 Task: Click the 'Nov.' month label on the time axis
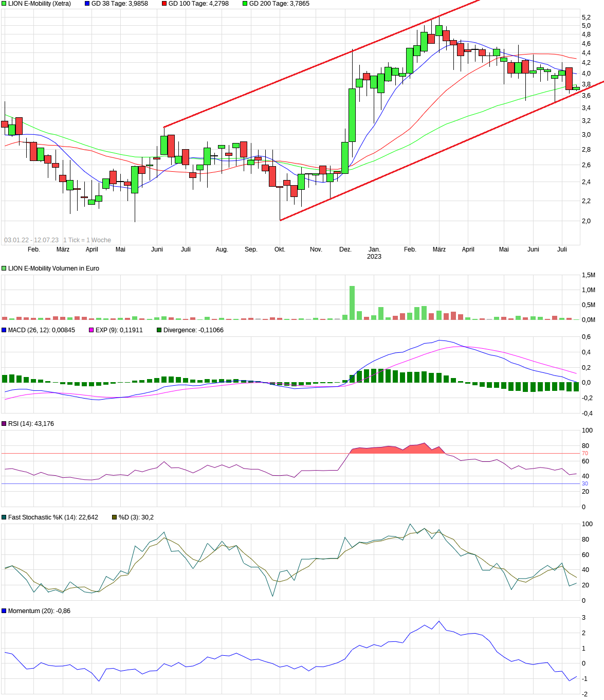(x=316, y=249)
